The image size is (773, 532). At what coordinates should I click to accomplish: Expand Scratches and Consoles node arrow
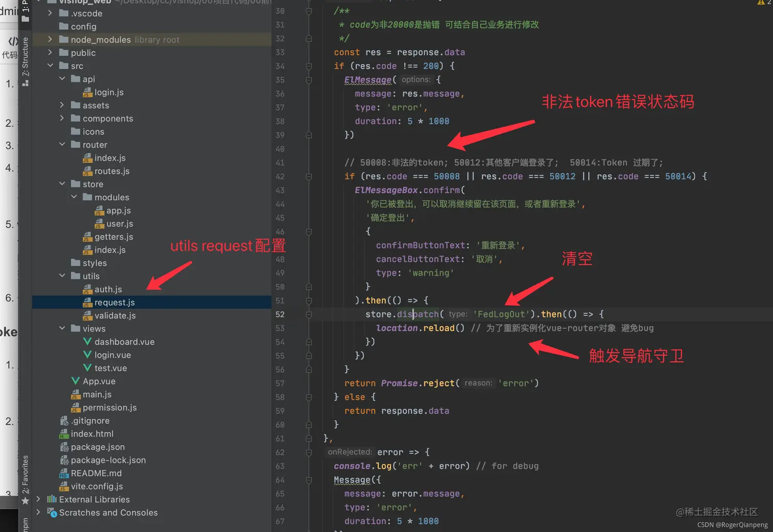38,513
